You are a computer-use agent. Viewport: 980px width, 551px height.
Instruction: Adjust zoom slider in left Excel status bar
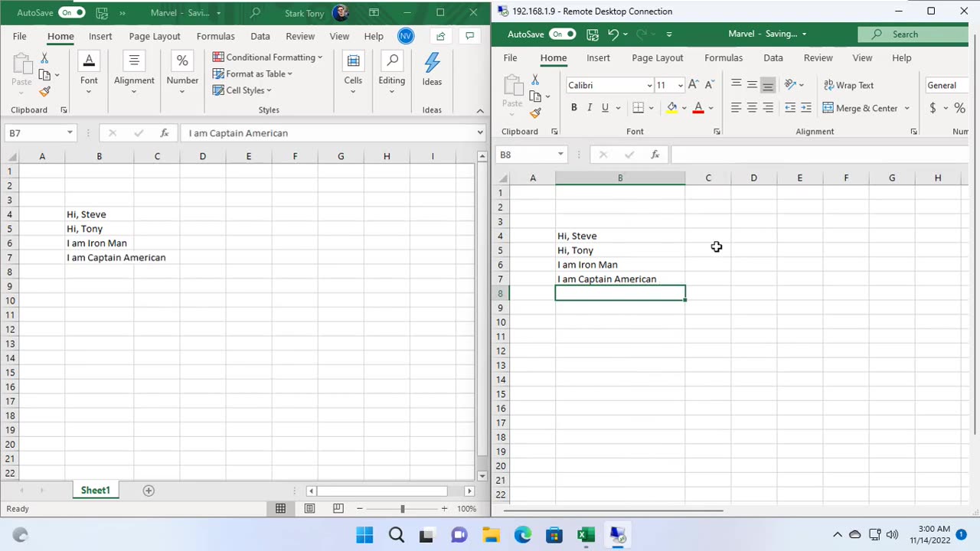402,509
